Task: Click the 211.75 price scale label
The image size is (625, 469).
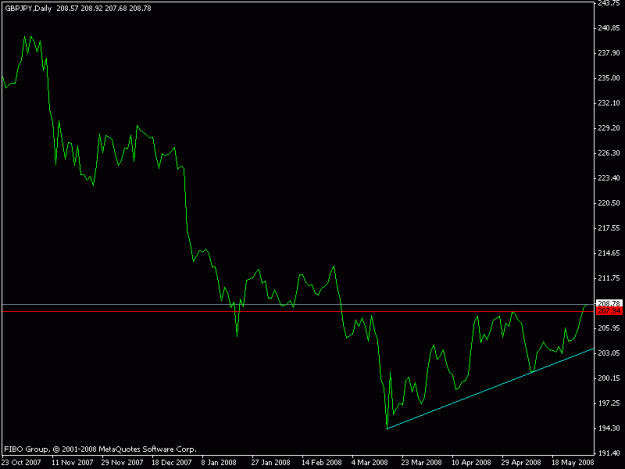Action: coord(609,278)
